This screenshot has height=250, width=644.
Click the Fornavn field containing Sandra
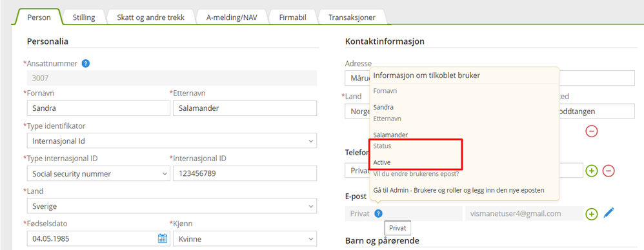98,108
